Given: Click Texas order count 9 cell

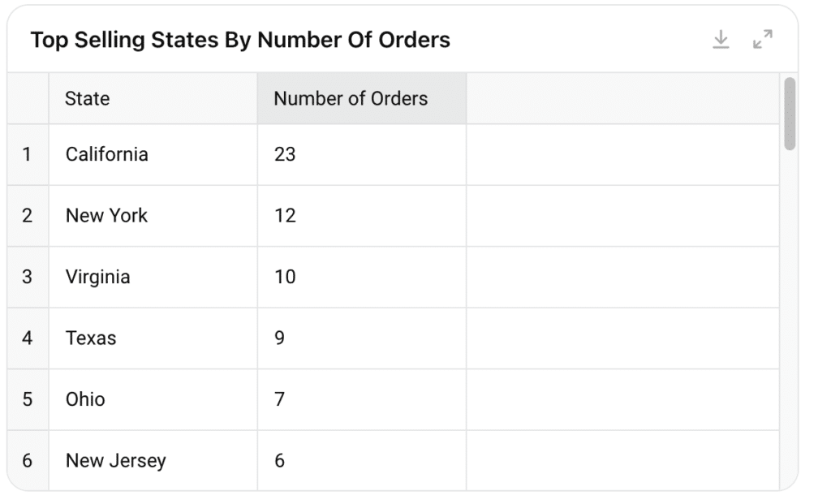Looking at the screenshot, I should tap(362, 338).
